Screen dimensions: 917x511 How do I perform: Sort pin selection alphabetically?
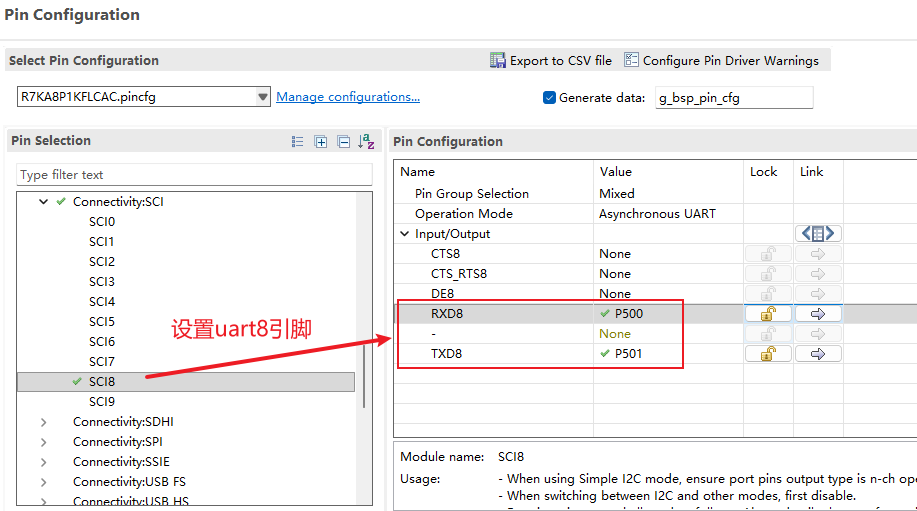tap(366, 141)
